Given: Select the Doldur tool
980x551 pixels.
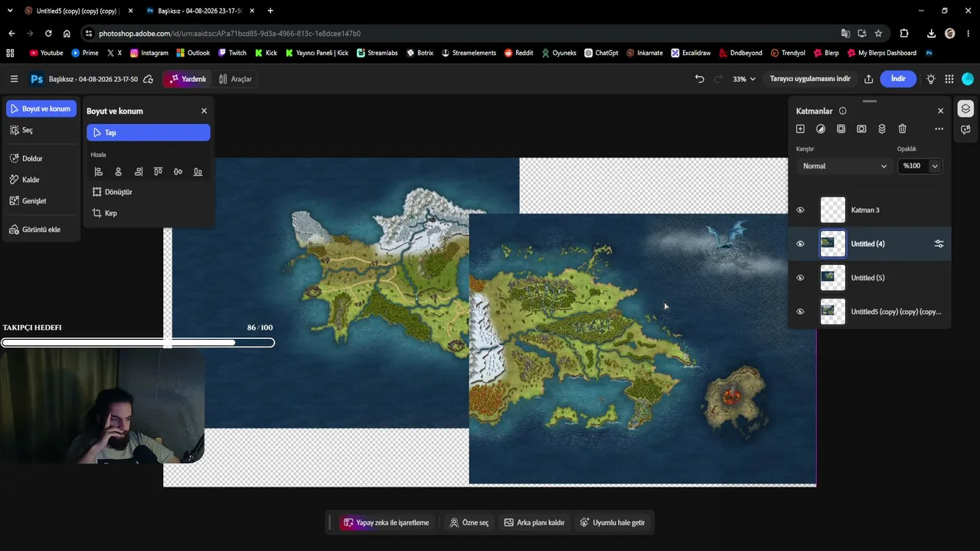Looking at the screenshot, I should (41, 158).
